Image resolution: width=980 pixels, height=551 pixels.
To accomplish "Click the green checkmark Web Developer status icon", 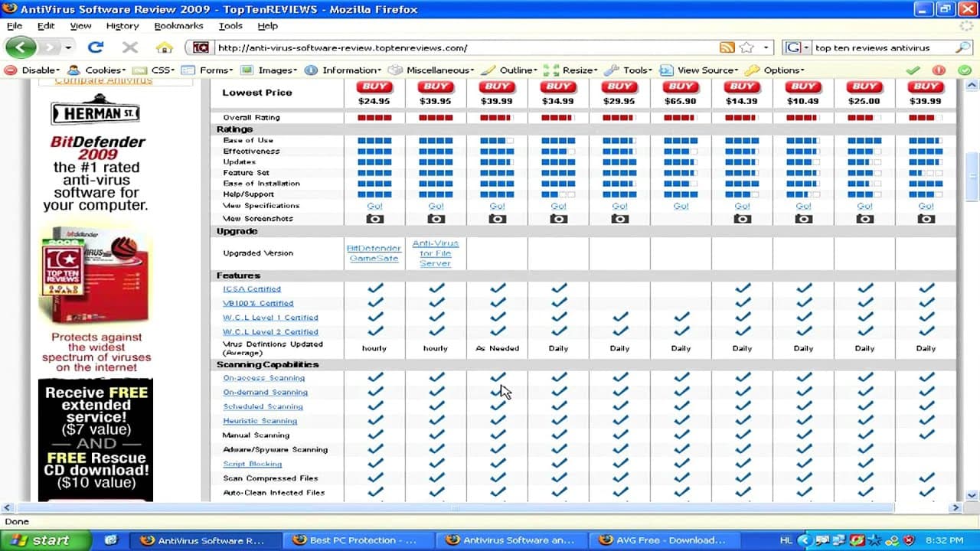I will (x=913, y=70).
